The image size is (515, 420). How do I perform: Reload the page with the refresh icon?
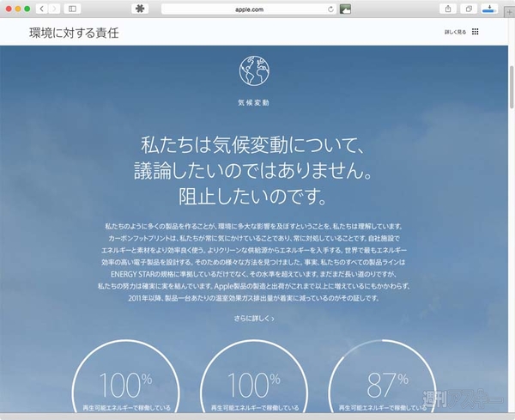[x=330, y=9]
